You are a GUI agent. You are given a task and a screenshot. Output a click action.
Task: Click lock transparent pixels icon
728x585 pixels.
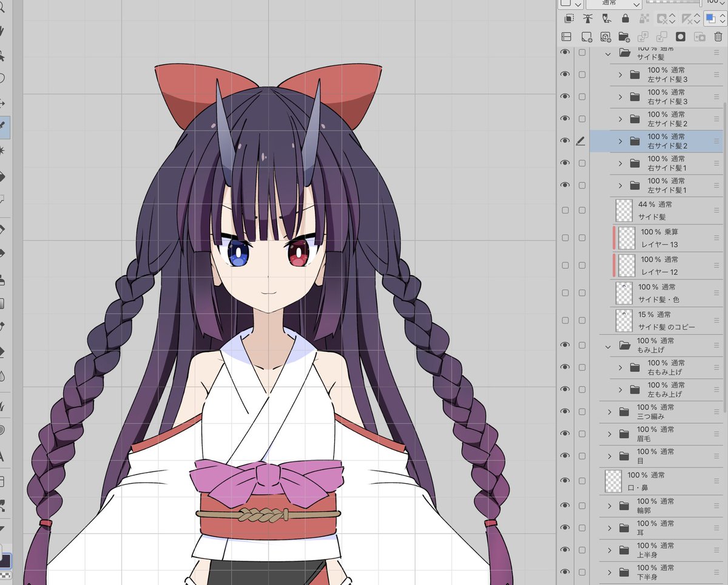coord(645,19)
